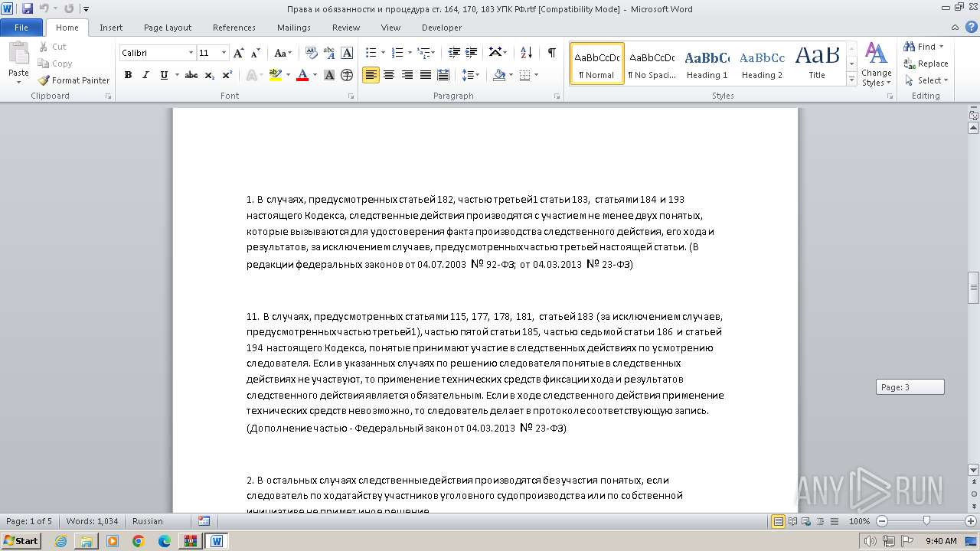This screenshot has width=980, height=551.
Task: Apply red font color swatch
Action: pos(302,75)
